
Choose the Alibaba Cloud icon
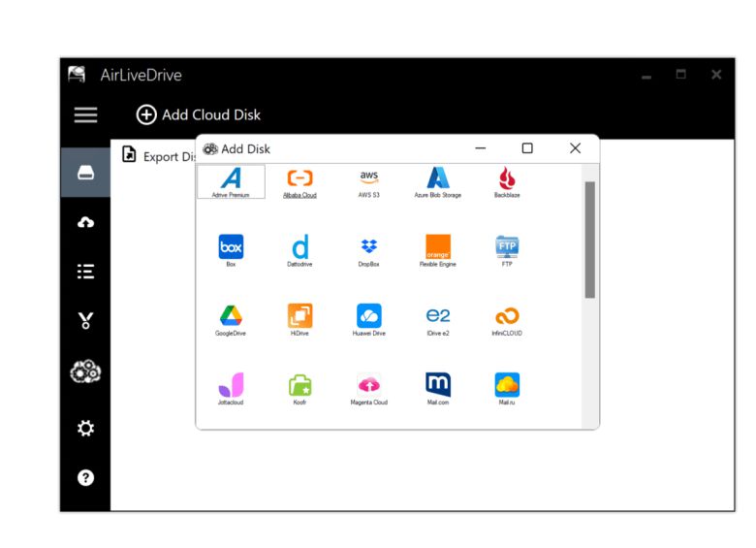(299, 179)
